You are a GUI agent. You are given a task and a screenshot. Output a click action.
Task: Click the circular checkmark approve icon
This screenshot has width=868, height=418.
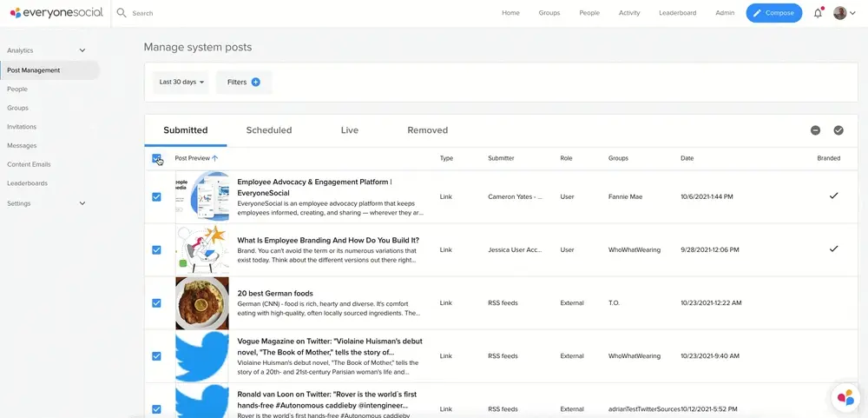pos(838,130)
